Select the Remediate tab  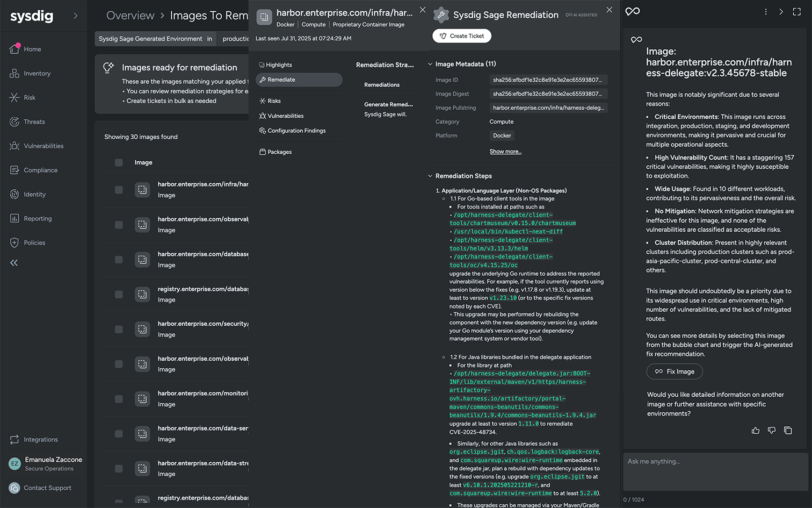pyautogui.click(x=299, y=80)
